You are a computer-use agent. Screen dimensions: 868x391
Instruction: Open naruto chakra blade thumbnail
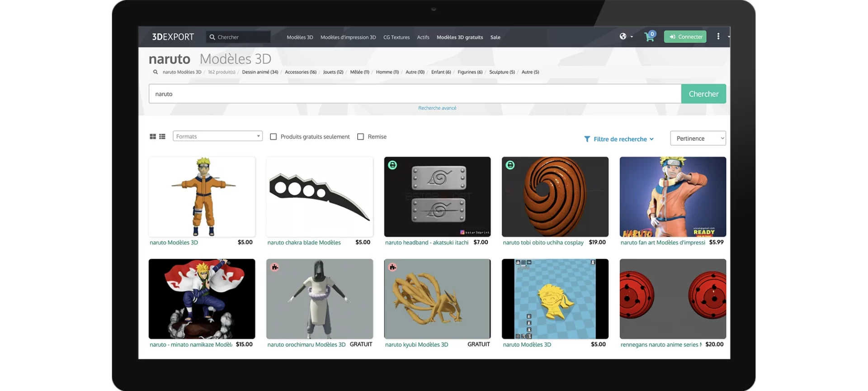tap(320, 197)
